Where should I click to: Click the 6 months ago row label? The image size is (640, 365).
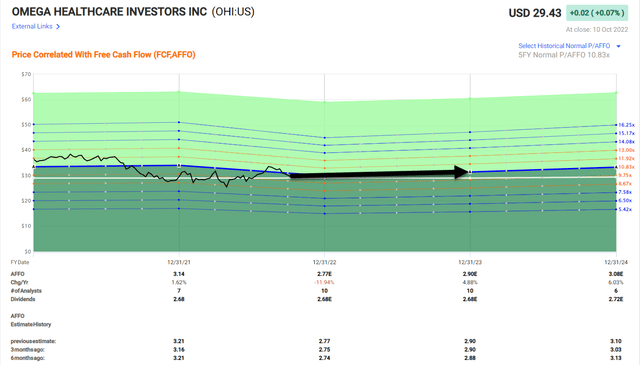pyautogui.click(x=27, y=358)
